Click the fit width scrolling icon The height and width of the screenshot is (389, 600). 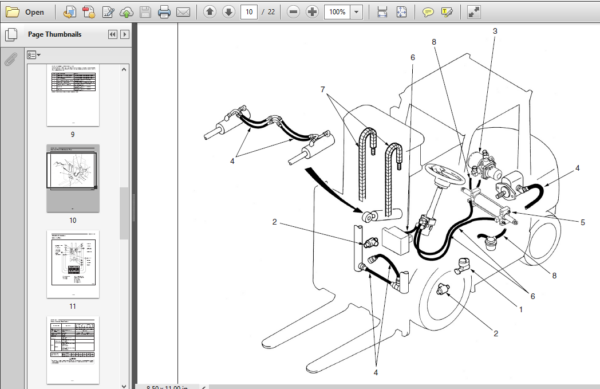coord(382,12)
